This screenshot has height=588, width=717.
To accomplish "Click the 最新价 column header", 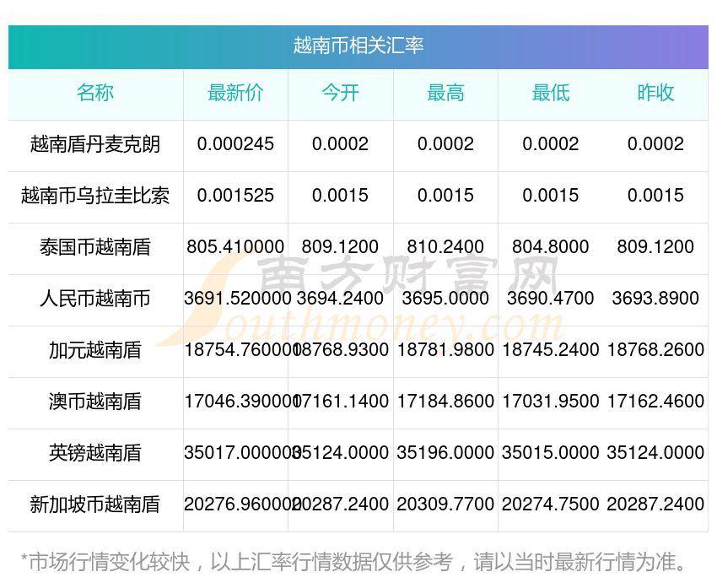I will point(235,93).
